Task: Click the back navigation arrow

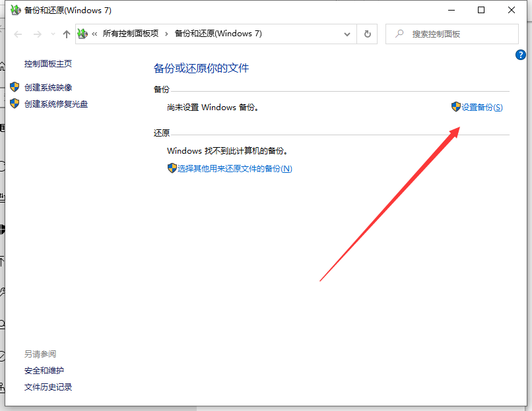Action: (17, 34)
